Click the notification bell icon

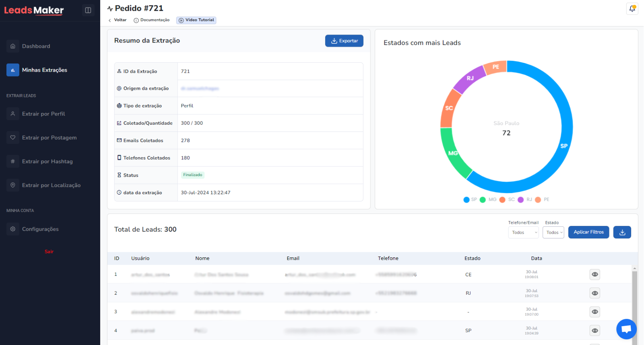(x=632, y=9)
